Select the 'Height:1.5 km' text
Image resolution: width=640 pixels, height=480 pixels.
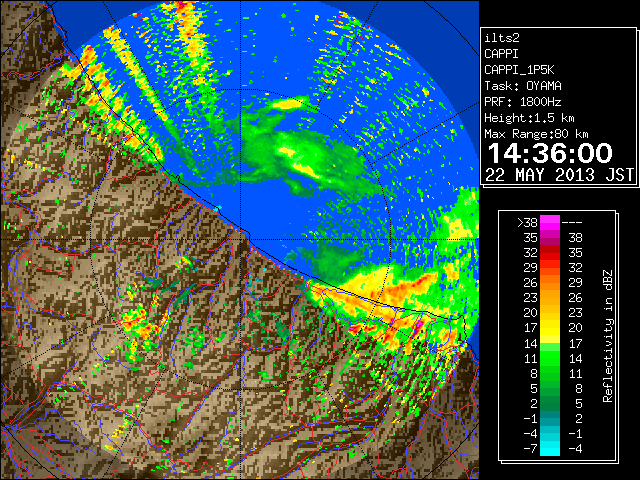(529, 118)
